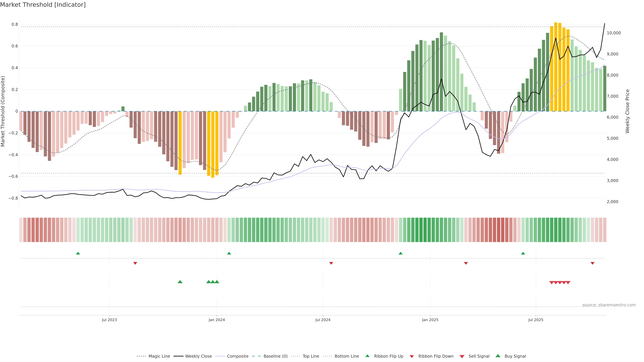This screenshot has height=362, width=644.
Task: Click the Market Threshold [Indicator] chart title
Action: click(43, 5)
